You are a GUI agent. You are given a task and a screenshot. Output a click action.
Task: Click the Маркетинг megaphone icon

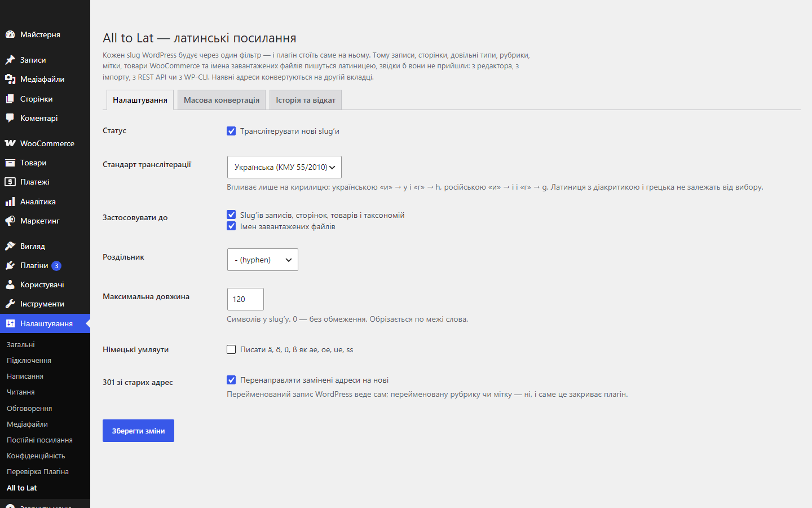coord(10,221)
